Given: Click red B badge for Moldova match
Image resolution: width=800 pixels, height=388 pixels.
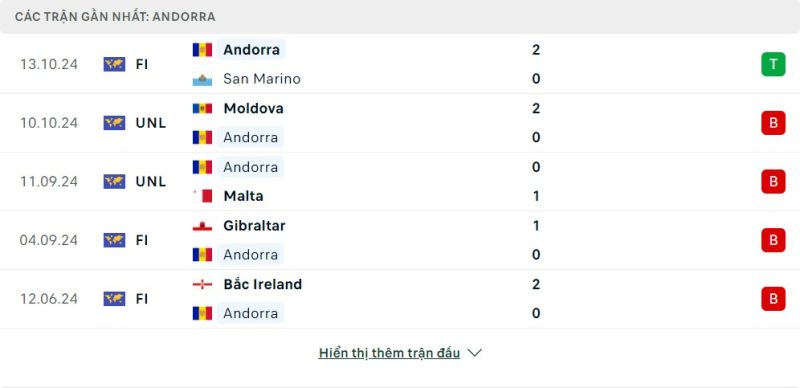Looking at the screenshot, I should 773,123.
